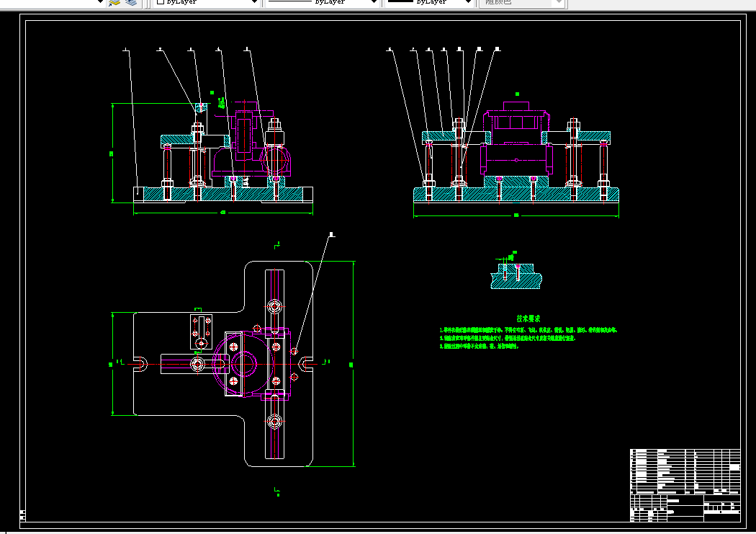This screenshot has width=756, height=534.
Task: Select the front view base width dimension text
Action: click(222, 213)
